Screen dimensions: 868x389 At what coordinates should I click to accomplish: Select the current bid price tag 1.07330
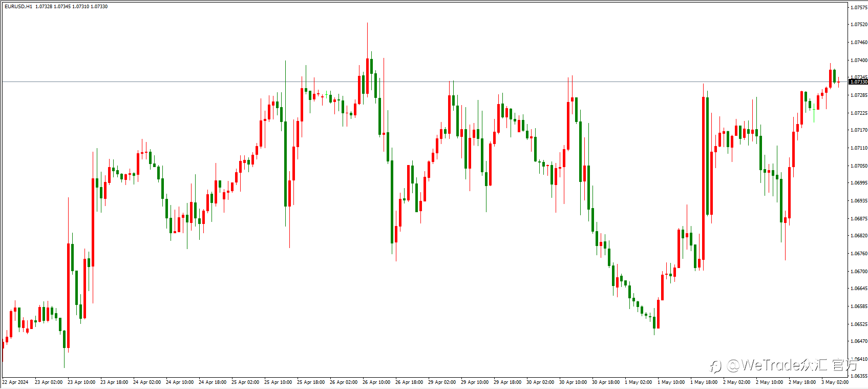point(858,82)
